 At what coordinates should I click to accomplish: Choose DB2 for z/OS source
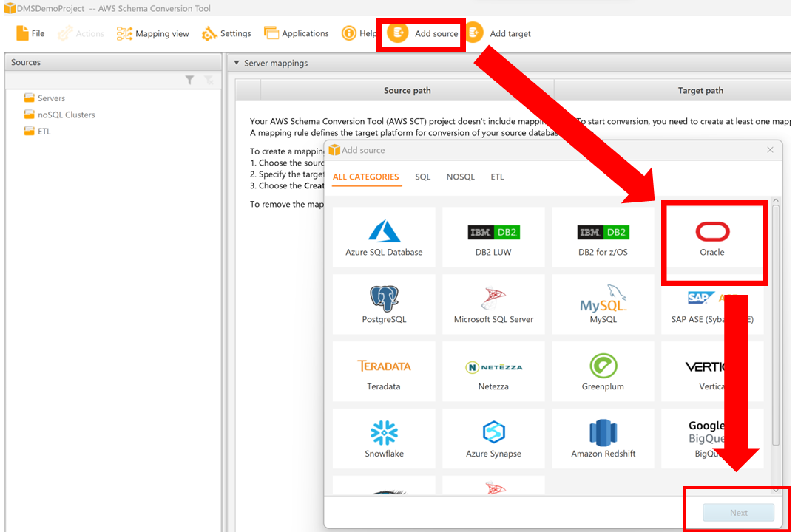pos(603,237)
